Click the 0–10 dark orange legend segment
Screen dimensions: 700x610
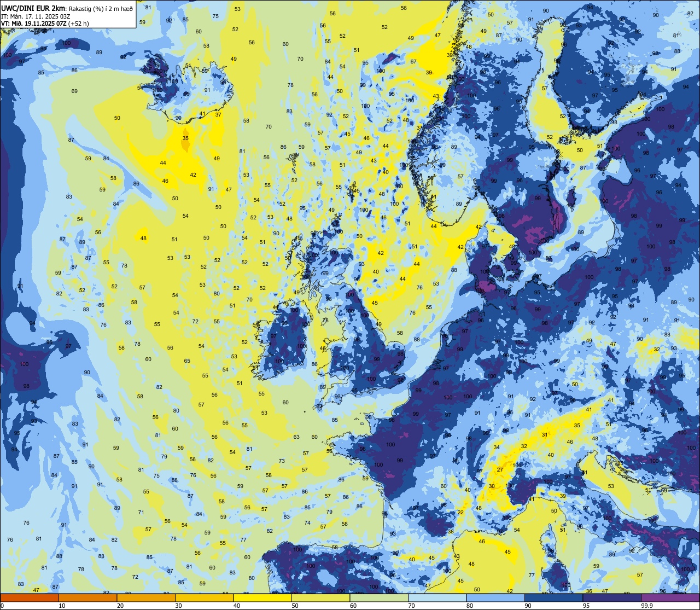(30, 597)
